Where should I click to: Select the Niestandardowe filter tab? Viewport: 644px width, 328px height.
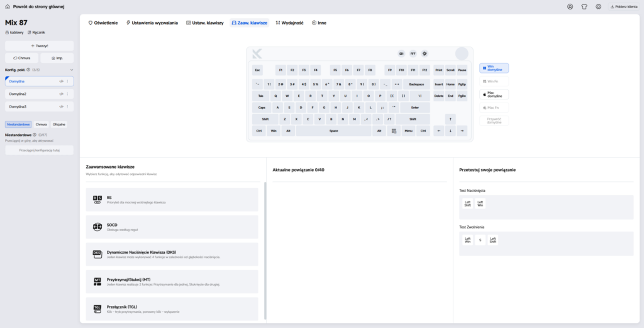coord(18,124)
